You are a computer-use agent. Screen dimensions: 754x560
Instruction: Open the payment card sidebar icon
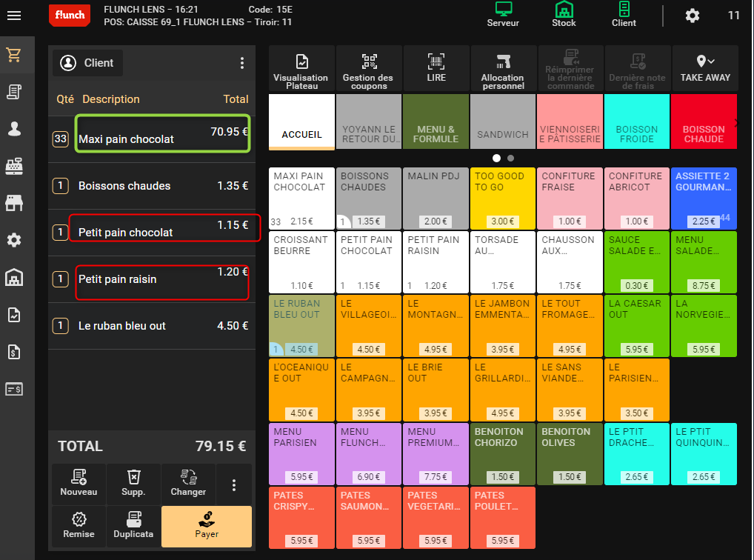pos(14,389)
